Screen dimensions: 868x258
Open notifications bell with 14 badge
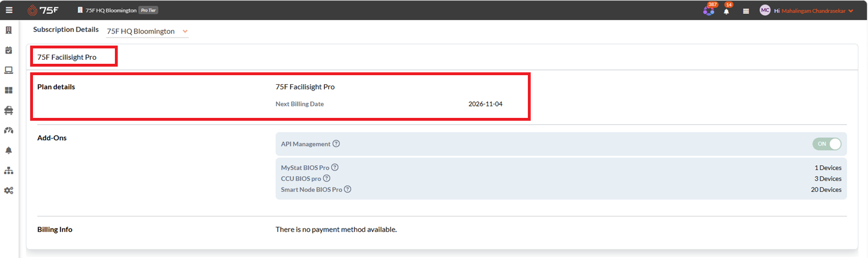tap(726, 11)
